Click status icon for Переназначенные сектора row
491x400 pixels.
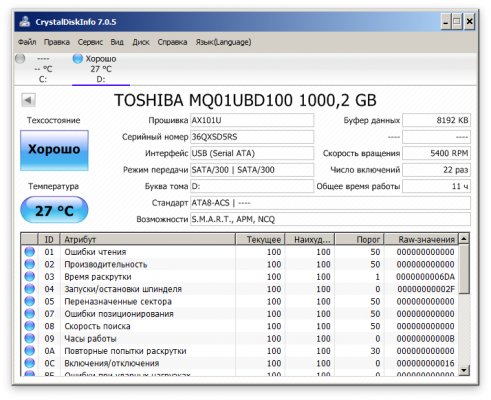[30, 301]
